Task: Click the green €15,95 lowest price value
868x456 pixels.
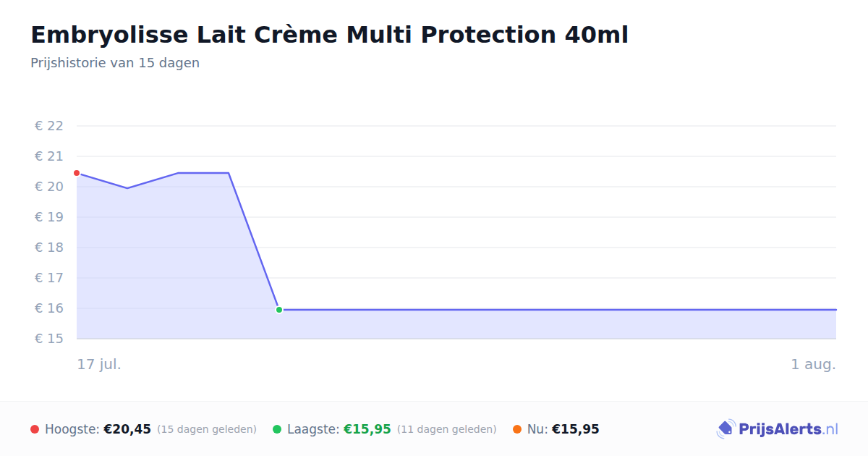Action: 367,429
